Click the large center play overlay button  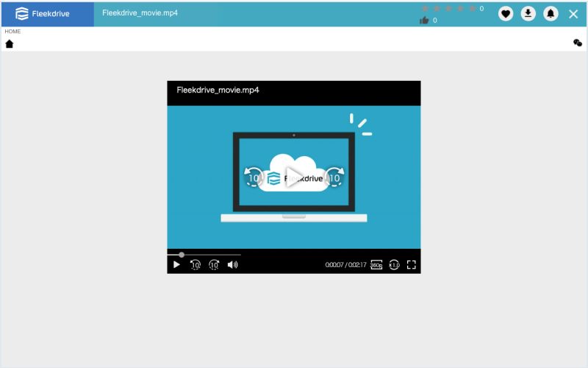click(x=293, y=177)
